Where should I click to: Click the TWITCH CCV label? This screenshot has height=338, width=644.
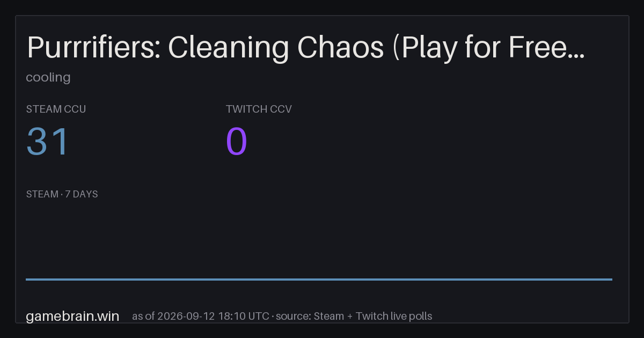(x=259, y=109)
